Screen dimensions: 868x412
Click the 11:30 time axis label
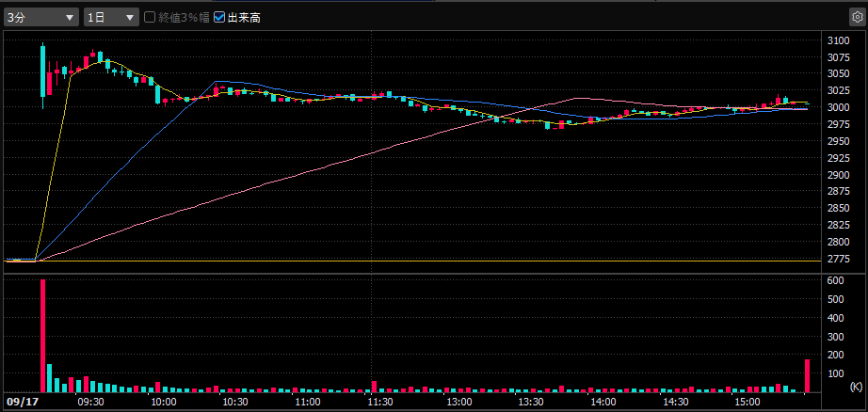click(x=379, y=402)
